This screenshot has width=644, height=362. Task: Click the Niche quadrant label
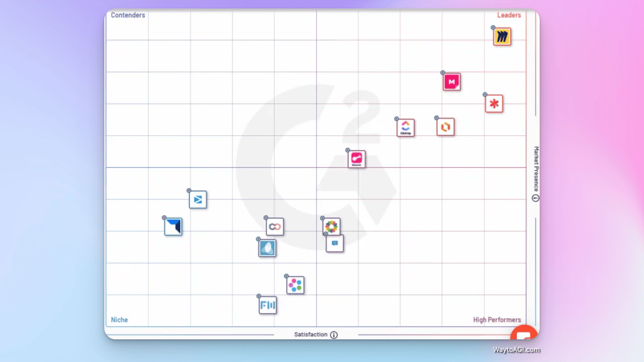[x=119, y=320]
